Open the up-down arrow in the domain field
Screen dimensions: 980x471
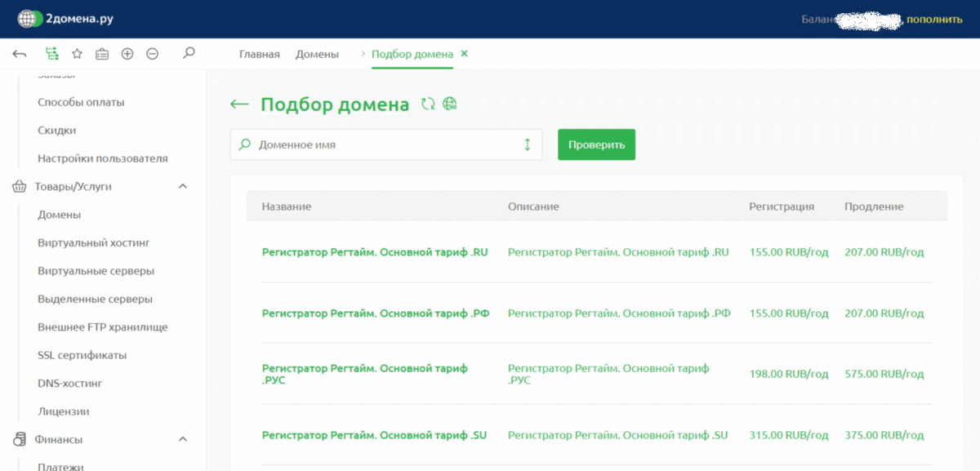click(527, 144)
